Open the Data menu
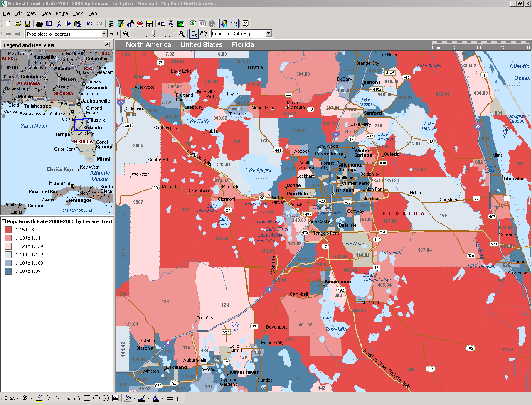 tap(46, 13)
